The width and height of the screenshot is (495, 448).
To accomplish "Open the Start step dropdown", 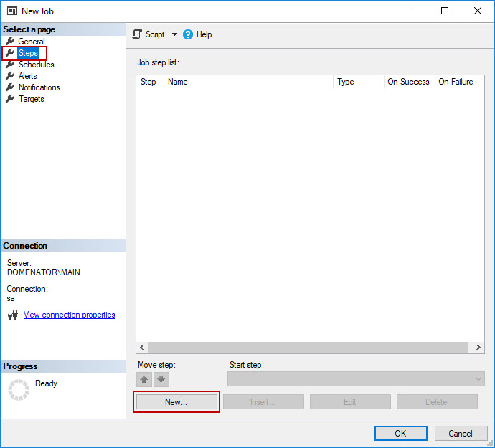I will click(x=356, y=378).
